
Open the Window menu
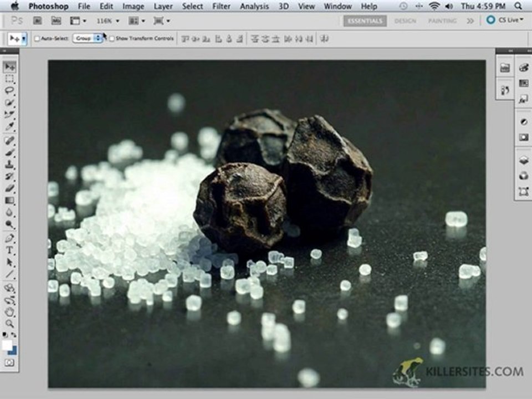[337, 6]
